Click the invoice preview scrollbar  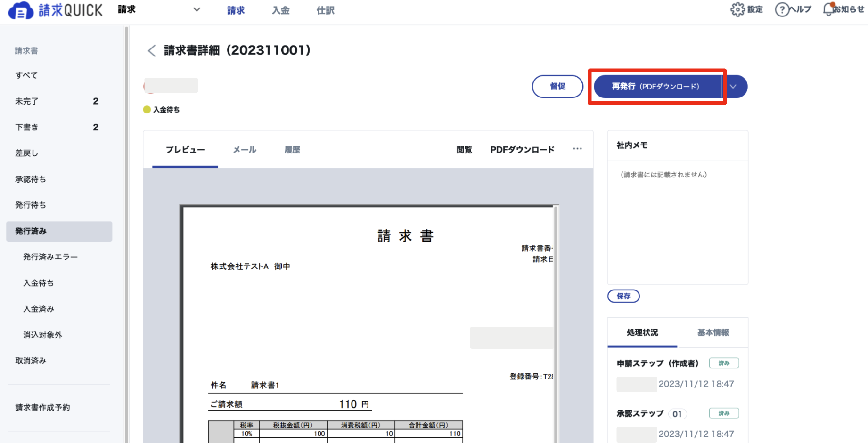point(556,325)
